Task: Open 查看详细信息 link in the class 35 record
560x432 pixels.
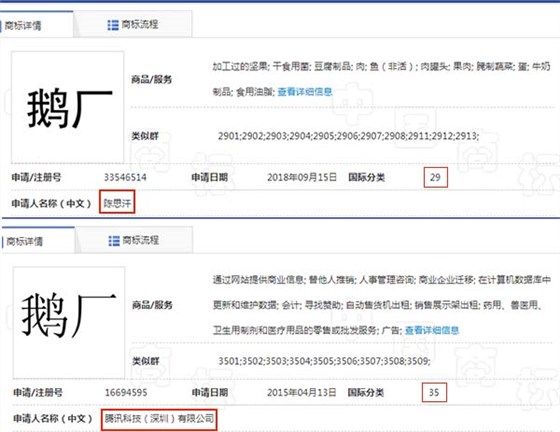Action: click(x=432, y=330)
